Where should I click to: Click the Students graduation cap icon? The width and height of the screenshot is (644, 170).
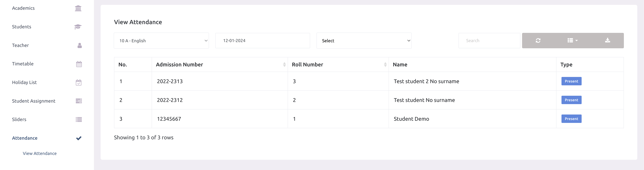[x=78, y=27]
